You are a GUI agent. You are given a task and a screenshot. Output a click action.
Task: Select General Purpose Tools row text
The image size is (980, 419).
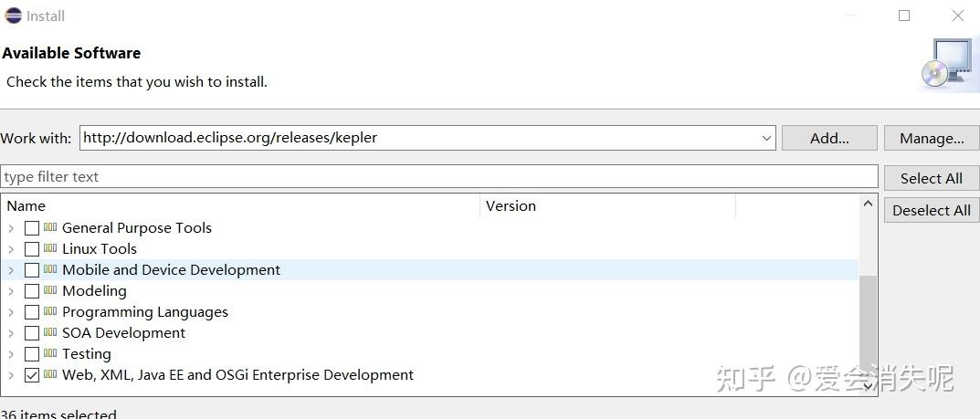point(137,228)
